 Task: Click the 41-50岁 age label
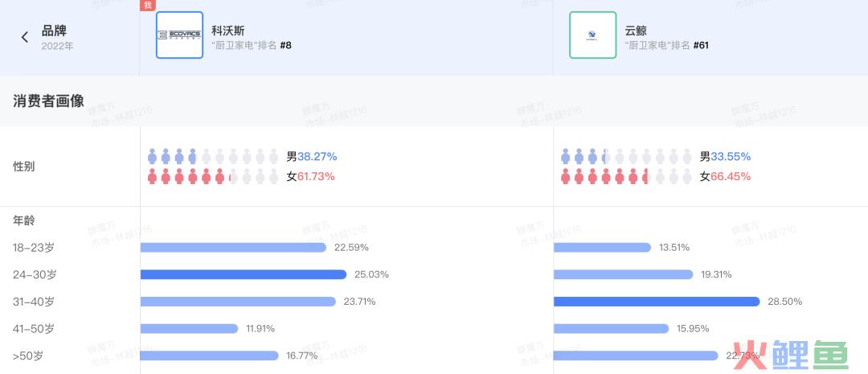[x=34, y=329]
